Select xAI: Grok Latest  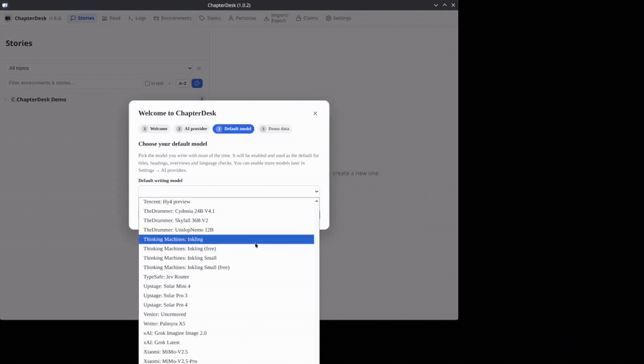pos(226,343)
